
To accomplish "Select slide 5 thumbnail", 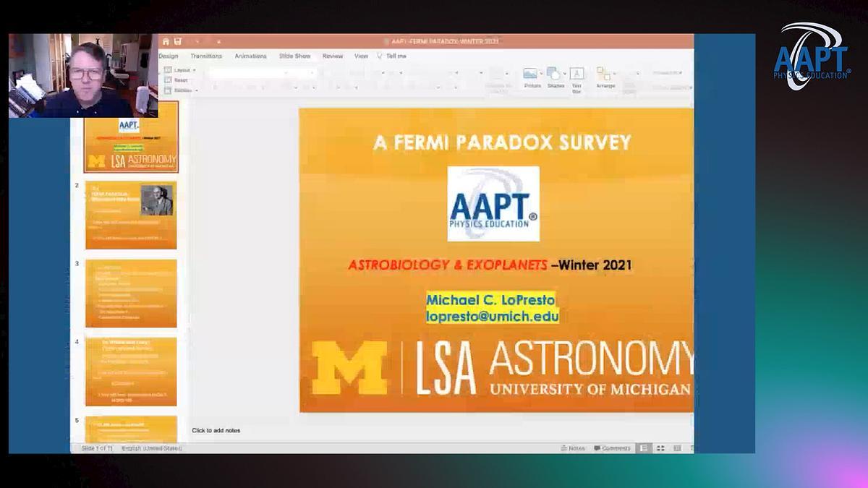I will pyautogui.click(x=131, y=429).
